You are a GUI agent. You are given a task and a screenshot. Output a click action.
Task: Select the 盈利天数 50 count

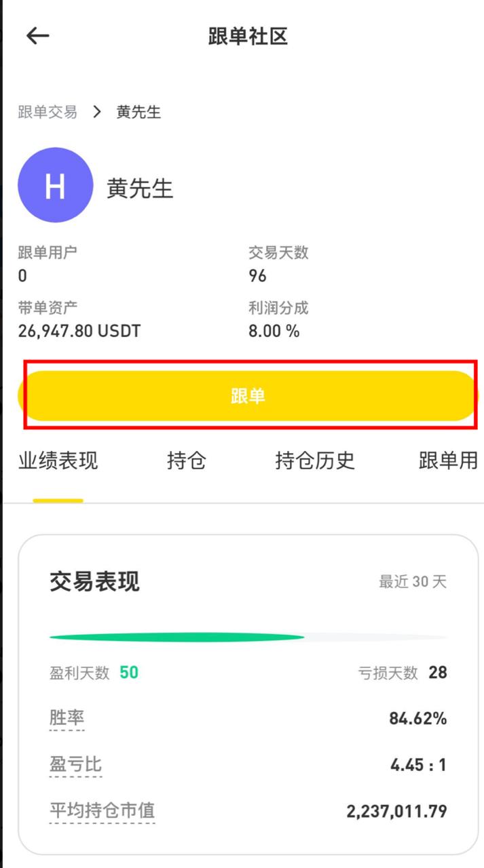coord(129,673)
